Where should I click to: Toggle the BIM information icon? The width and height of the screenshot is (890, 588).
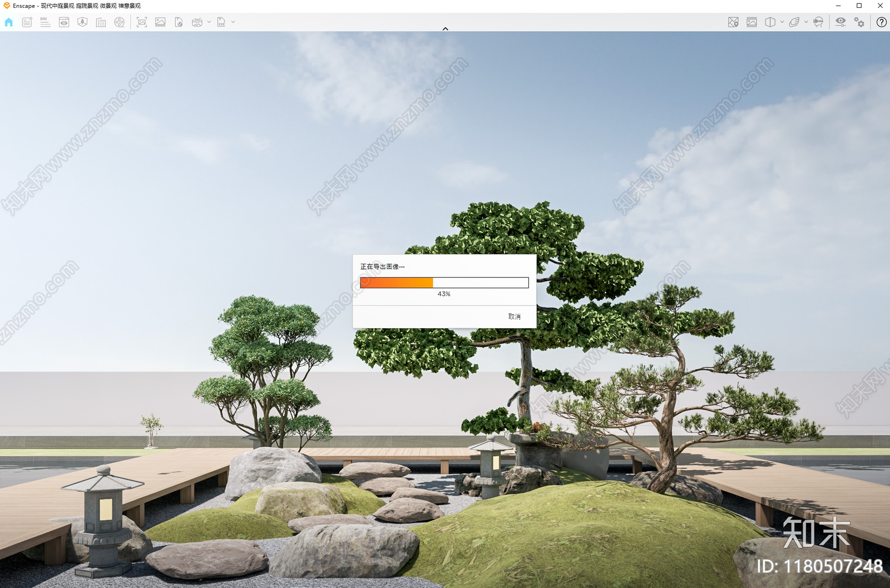click(45, 22)
